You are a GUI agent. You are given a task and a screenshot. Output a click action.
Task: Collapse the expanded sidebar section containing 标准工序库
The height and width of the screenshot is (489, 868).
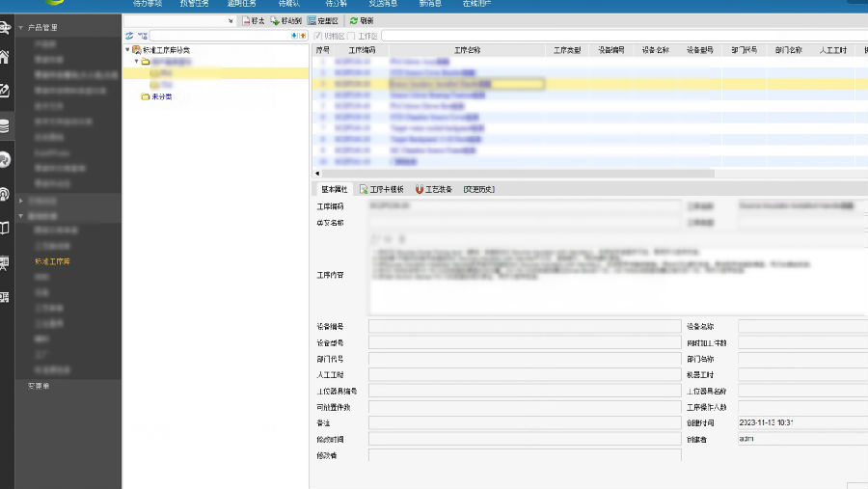point(21,216)
